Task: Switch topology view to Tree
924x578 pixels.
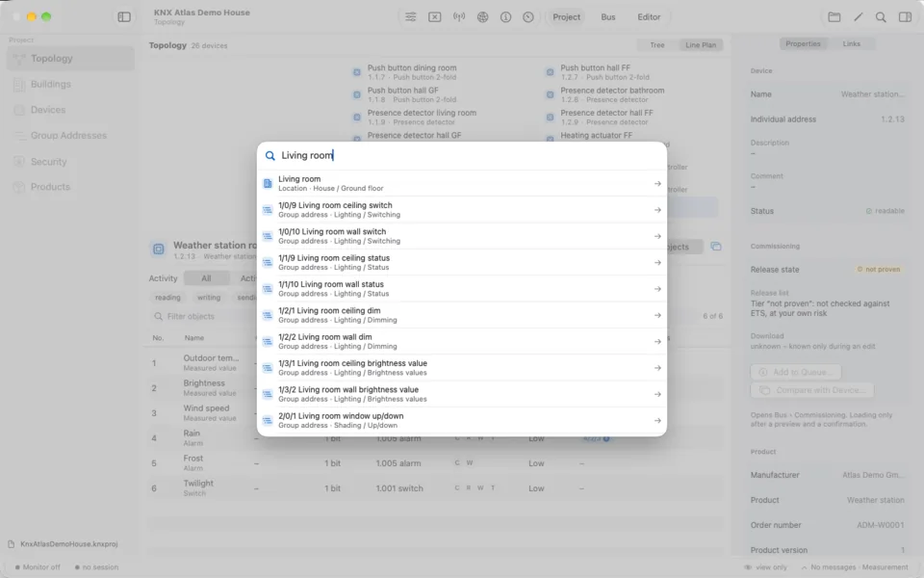Action: [x=657, y=45]
